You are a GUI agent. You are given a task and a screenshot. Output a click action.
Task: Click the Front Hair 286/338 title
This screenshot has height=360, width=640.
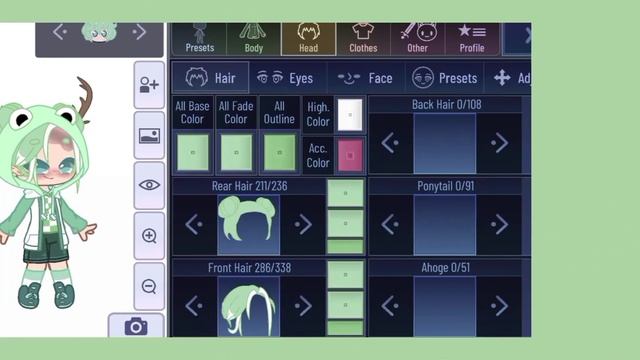[x=249, y=268]
